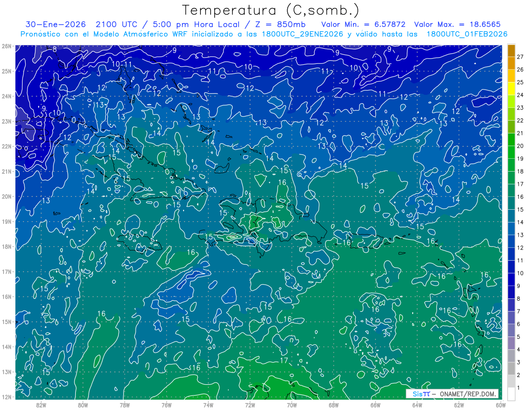This screenshot has height=411, width=532.
Task: Click the 15N latitude axis label
Action: (6, 321)
